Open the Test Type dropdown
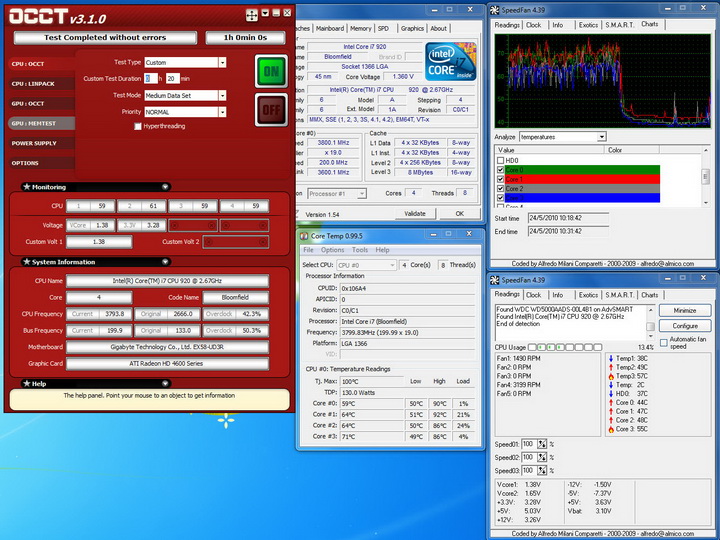The height and width of the screenshot is (540, 720). click(x=222, y=62)
